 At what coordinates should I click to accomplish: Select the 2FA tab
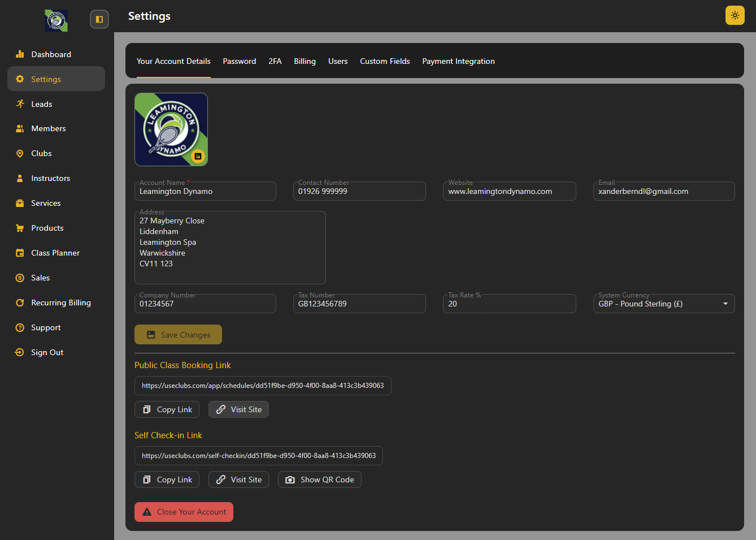pos(275,61)
